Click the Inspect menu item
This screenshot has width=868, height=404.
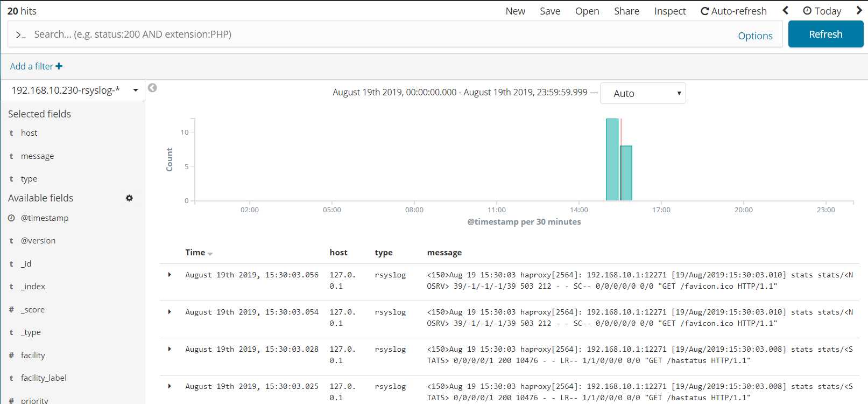pos(670,11)
